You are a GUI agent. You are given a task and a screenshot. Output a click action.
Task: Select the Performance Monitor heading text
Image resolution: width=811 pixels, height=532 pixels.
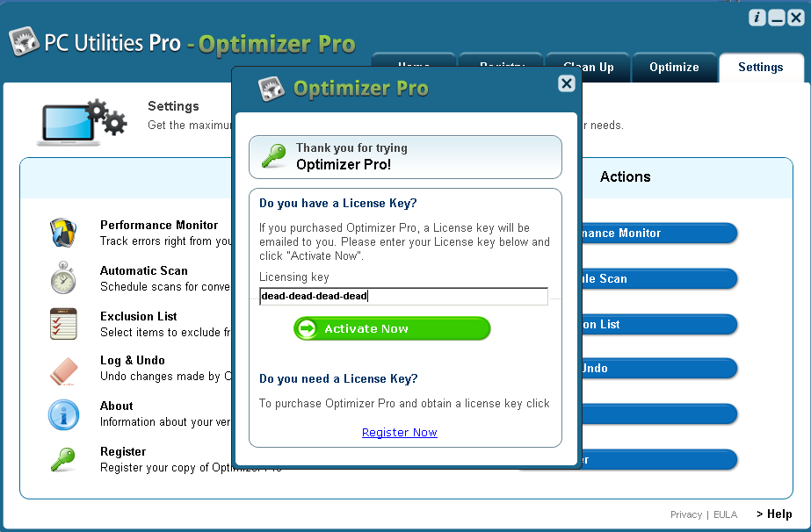tap(159, 226)
